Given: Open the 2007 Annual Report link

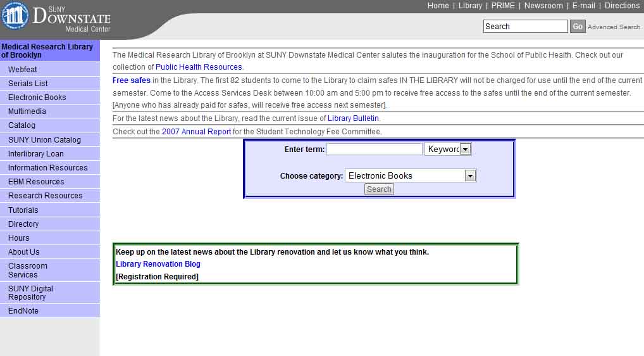Looking at the screenshot, I should coord(196,132).
